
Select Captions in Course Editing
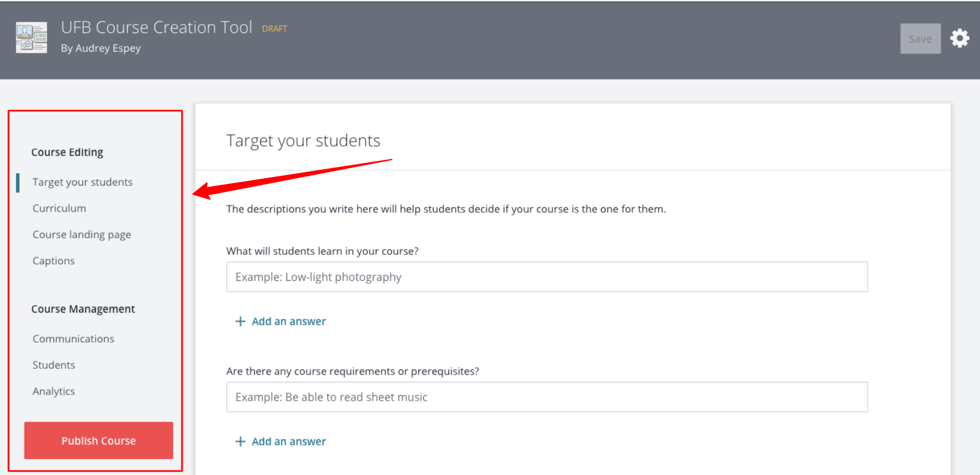point(53,260)
